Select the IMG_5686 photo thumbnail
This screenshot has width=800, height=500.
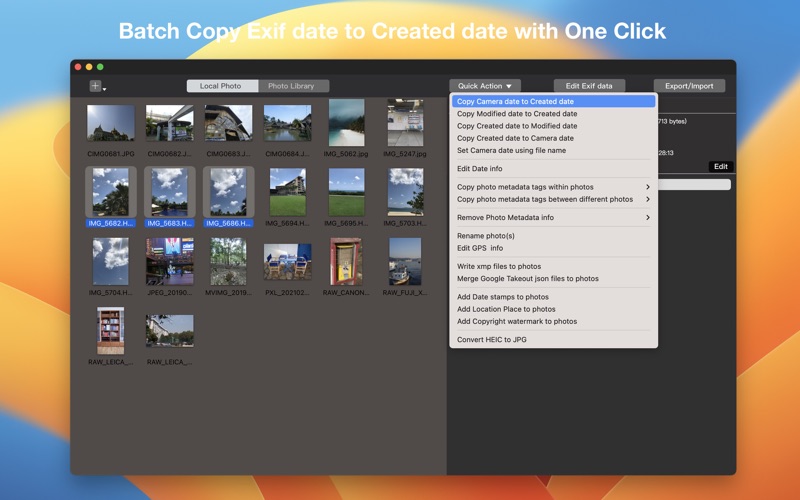coord(229,192)
